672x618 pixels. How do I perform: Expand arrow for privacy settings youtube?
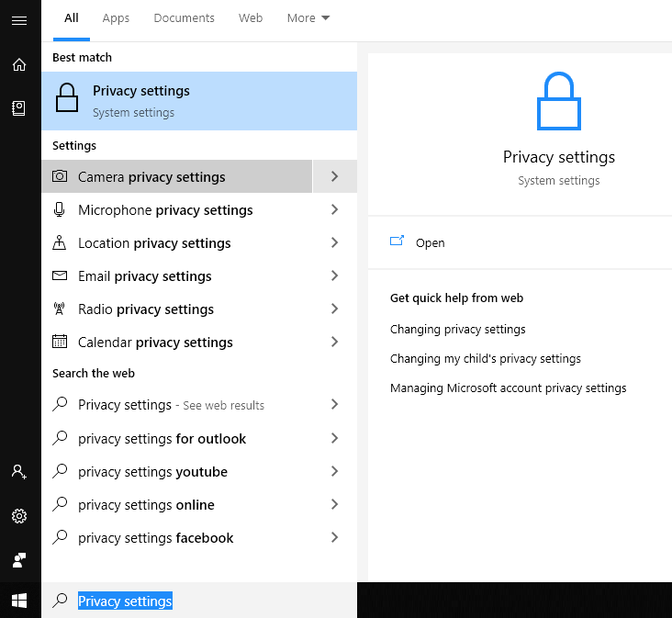click(x=335, y=471)
